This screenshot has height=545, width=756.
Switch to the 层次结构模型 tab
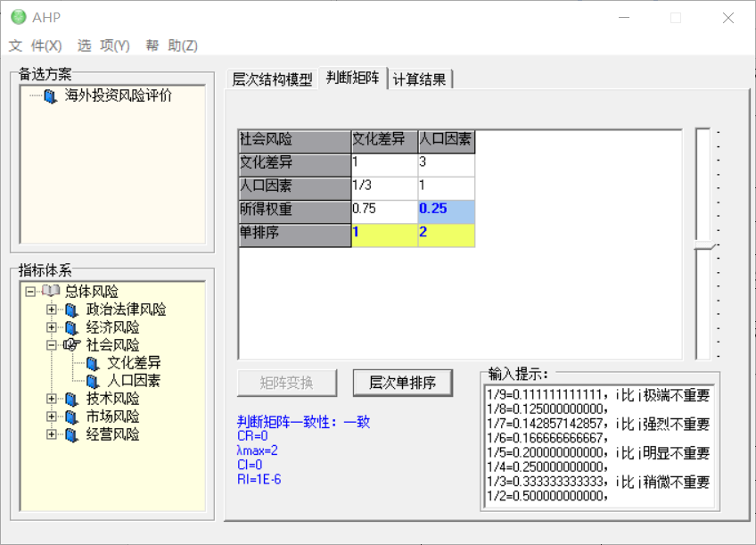tap(272, 78)
